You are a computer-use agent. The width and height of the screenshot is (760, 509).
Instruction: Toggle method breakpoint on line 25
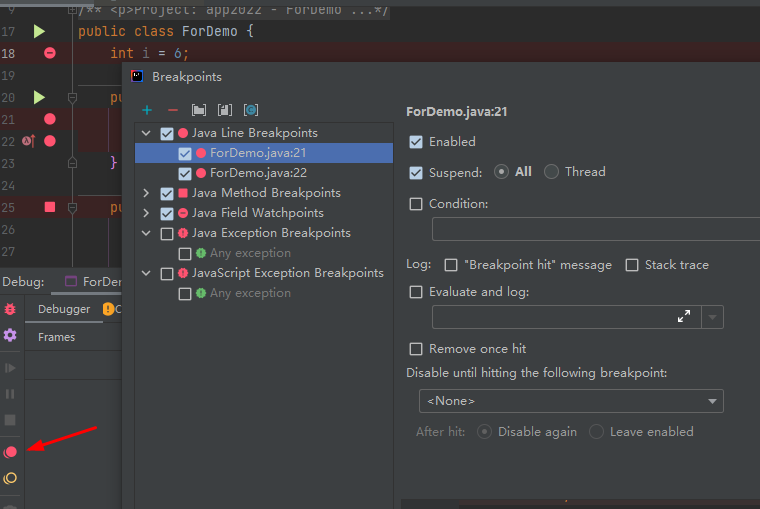49,207
